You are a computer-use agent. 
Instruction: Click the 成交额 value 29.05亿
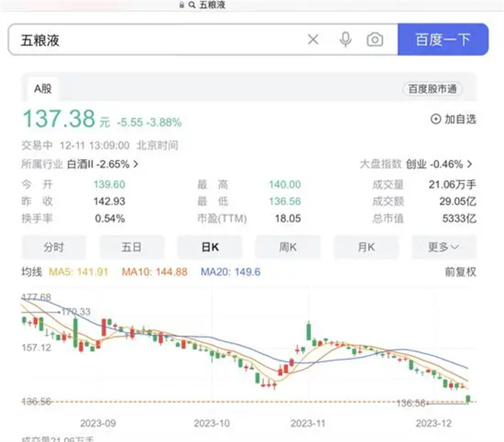[x=458, y=202]
